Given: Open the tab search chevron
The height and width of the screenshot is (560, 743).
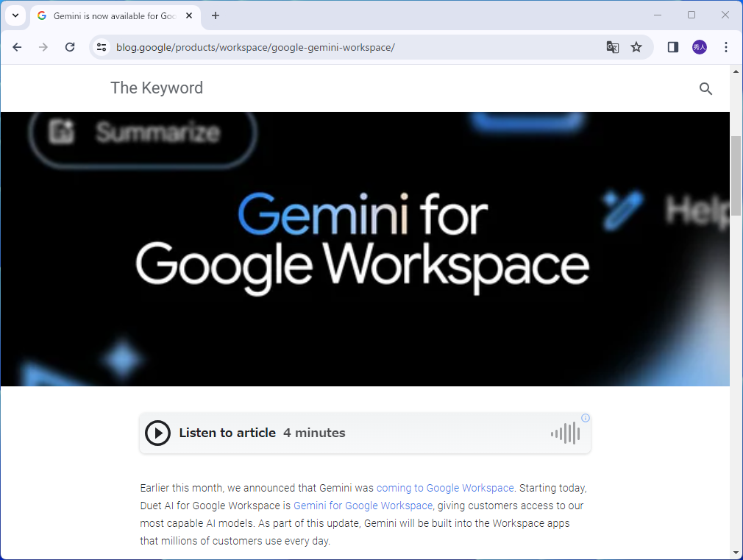Looking at the screenshot, I should point(15,15).
